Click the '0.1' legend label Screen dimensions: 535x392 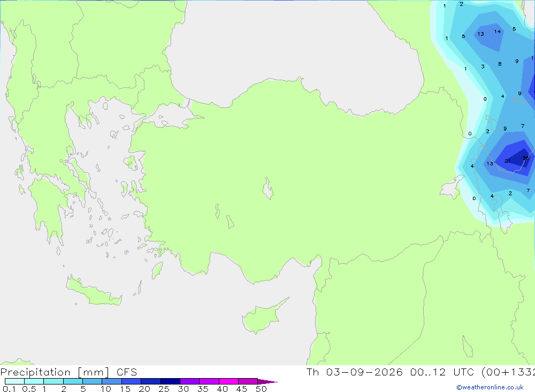9,389
